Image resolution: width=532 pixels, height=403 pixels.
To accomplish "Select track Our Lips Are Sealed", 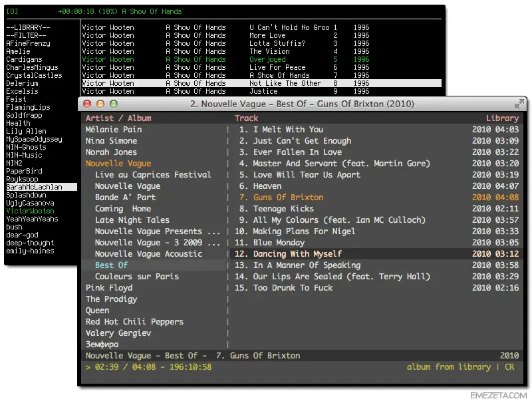I will pos(376,277).
